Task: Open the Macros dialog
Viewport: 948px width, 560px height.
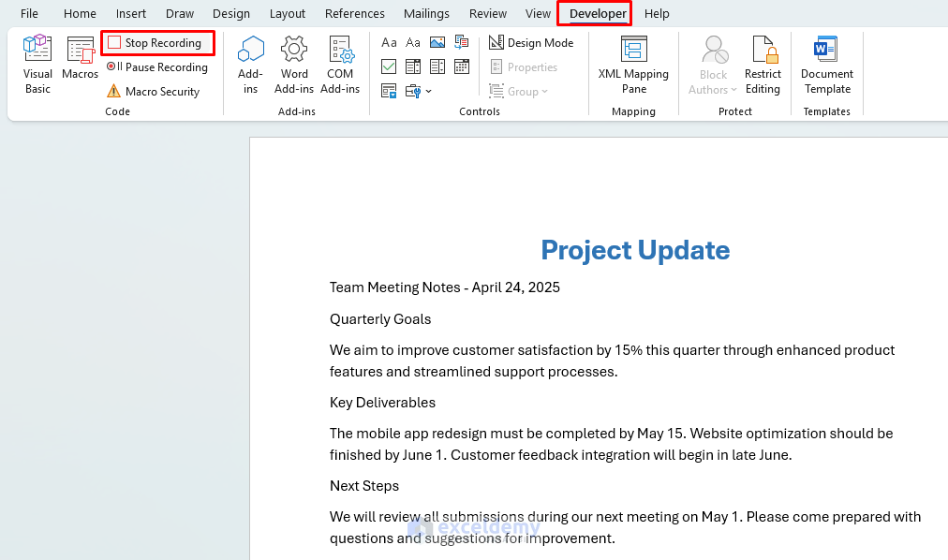Action: [80, 58]
